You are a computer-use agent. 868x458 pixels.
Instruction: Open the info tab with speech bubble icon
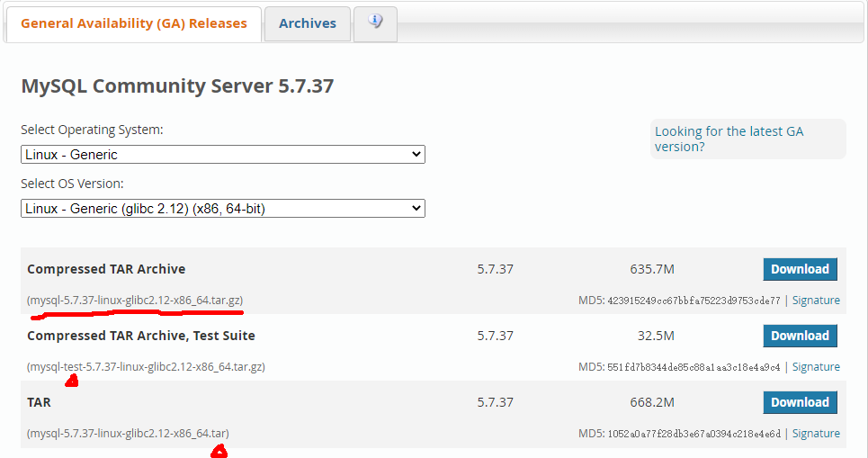(x=375, y=23)
